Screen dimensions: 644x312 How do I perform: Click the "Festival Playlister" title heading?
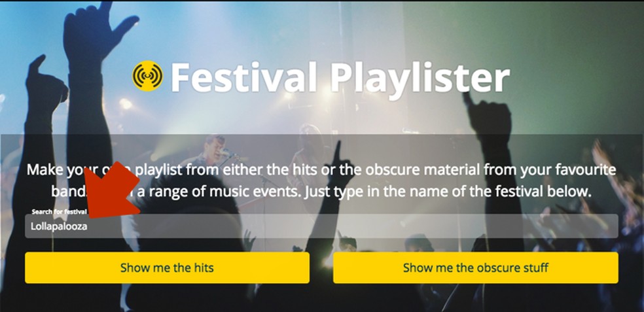[x=321, y=77]
